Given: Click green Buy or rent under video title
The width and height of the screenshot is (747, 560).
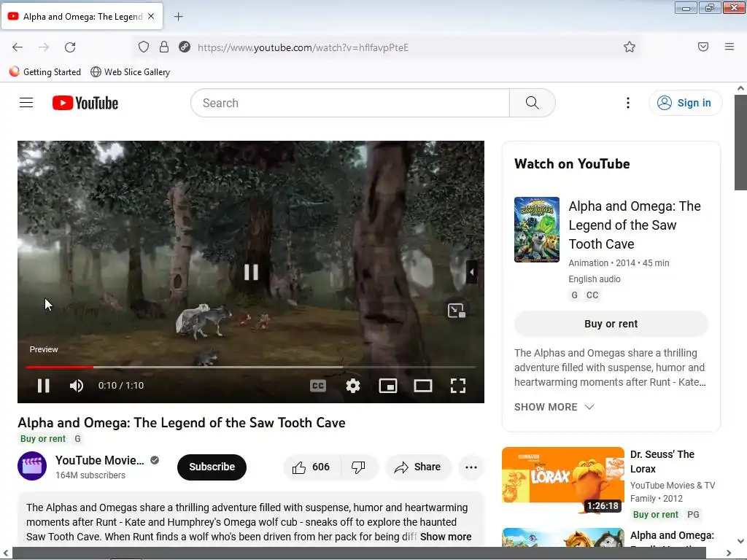Looking at the screenshot, I should pyautogui.click(x=43, y=438).
